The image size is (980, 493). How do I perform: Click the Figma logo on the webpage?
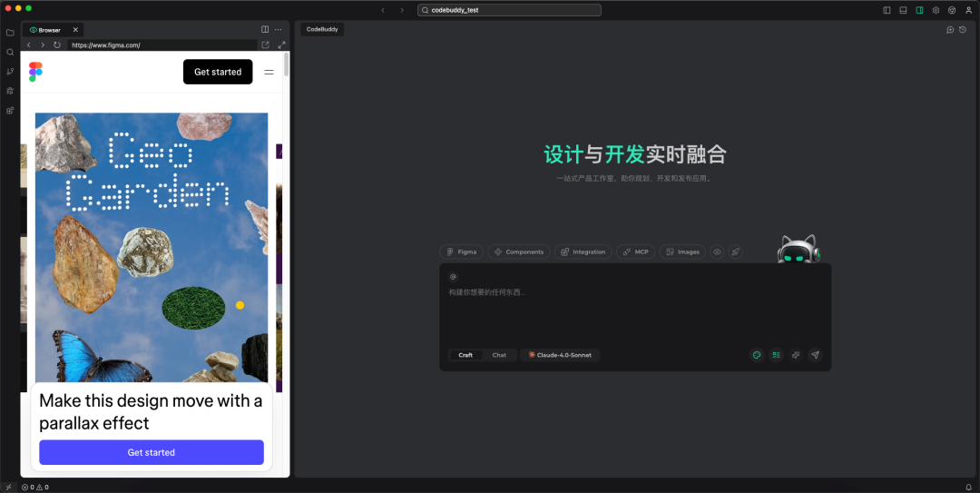click(x=35, y=72)
